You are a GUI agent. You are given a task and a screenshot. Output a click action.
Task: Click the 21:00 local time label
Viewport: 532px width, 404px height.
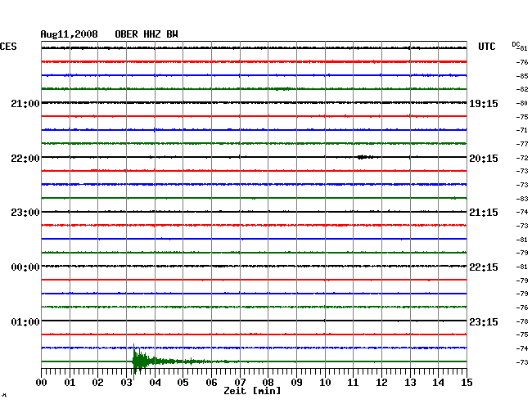[25, 104]
